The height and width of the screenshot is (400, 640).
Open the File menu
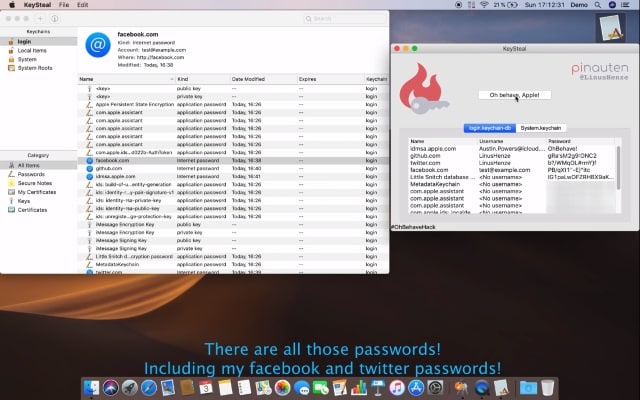click(64, 5)
